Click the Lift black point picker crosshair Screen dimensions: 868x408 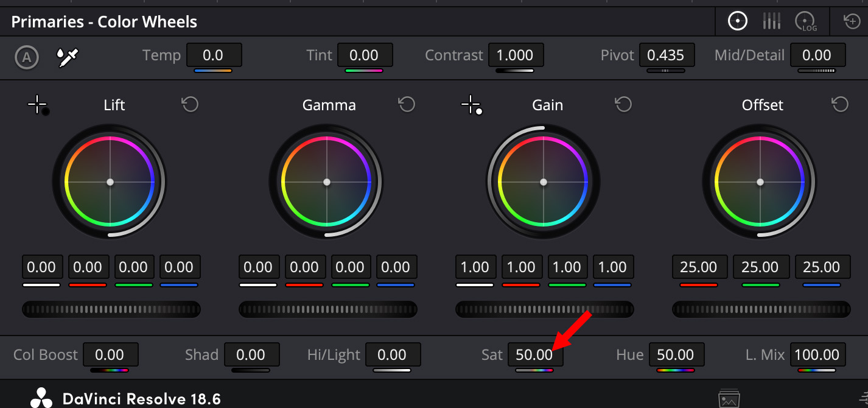tap(37, 104)
